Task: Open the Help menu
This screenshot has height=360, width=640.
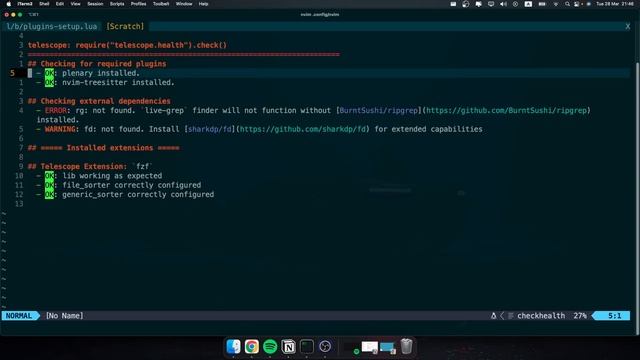Action: tap(203, 4)
